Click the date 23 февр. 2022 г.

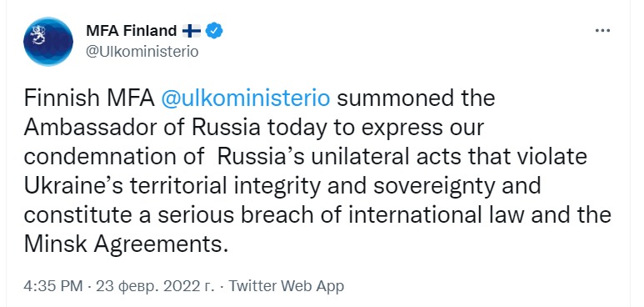click(x=155, y=285)
